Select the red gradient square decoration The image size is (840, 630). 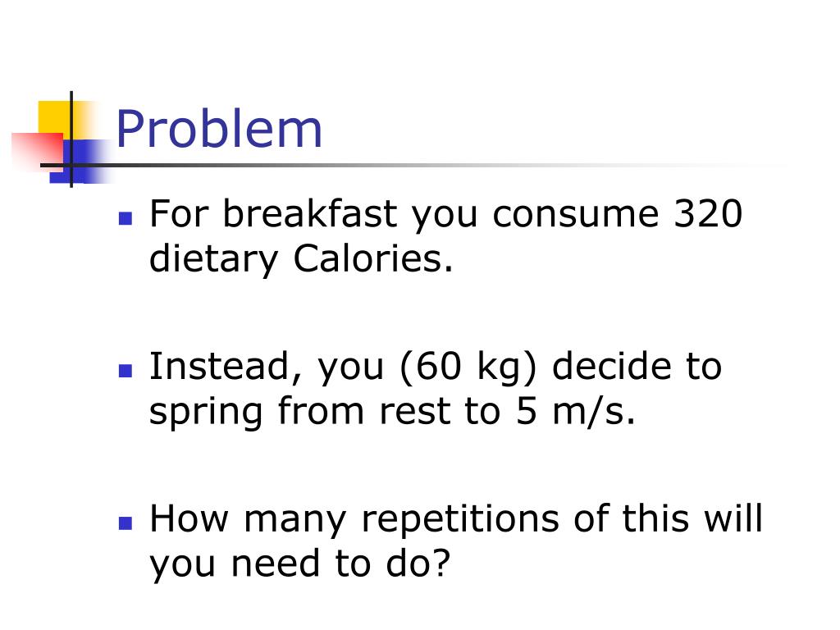point(38,150)
